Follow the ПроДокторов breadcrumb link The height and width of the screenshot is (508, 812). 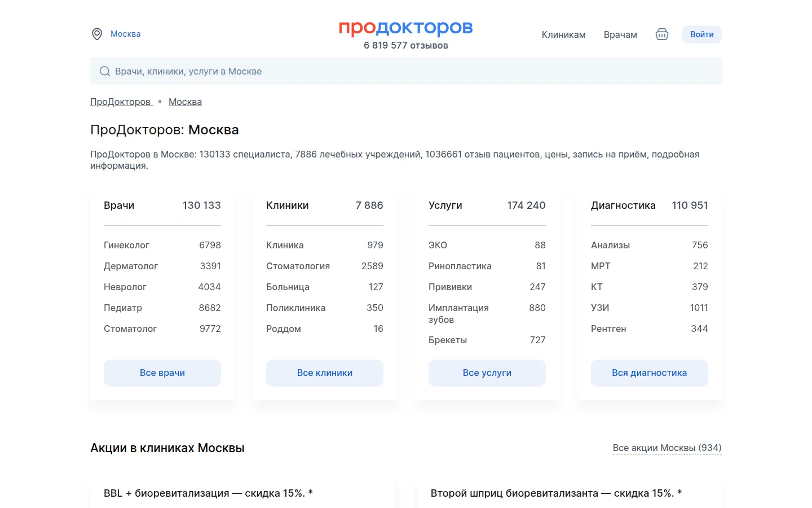[x=121, y=102]
